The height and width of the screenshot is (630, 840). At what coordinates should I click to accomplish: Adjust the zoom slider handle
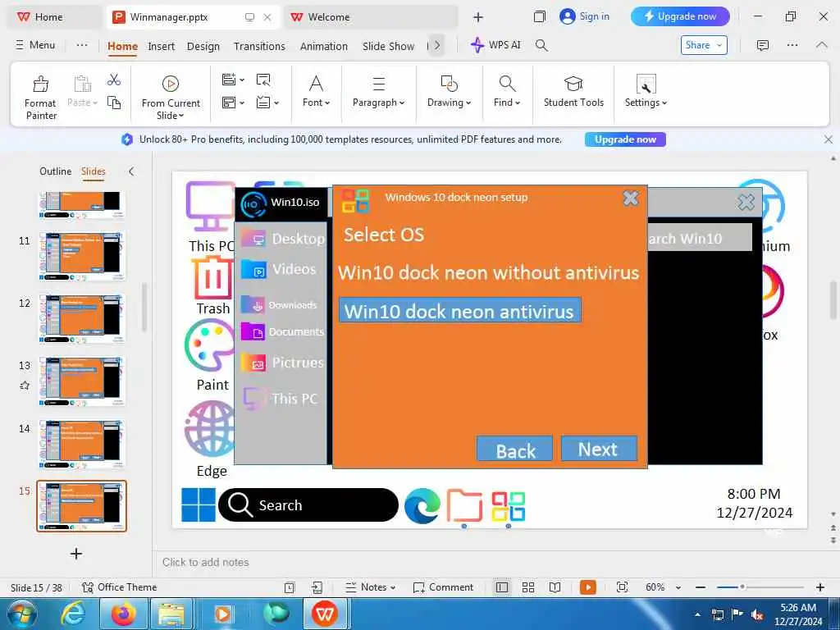(x=742, y=587)
